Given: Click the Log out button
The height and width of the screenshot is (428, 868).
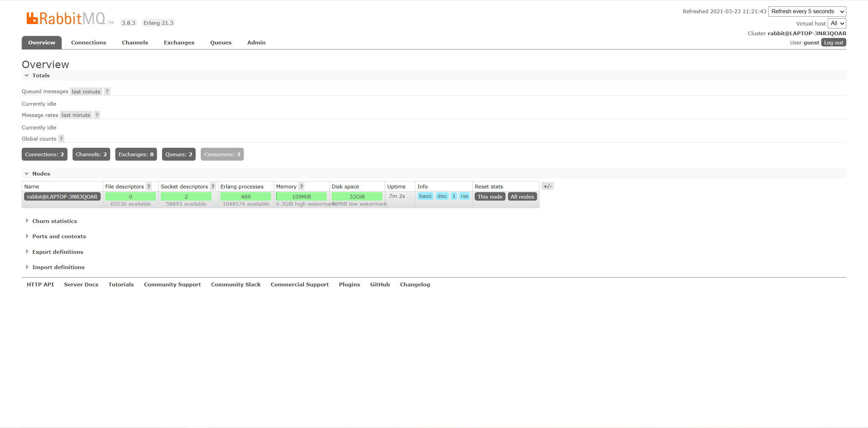Looking at the screenshot, I should (x=833, y=43).
